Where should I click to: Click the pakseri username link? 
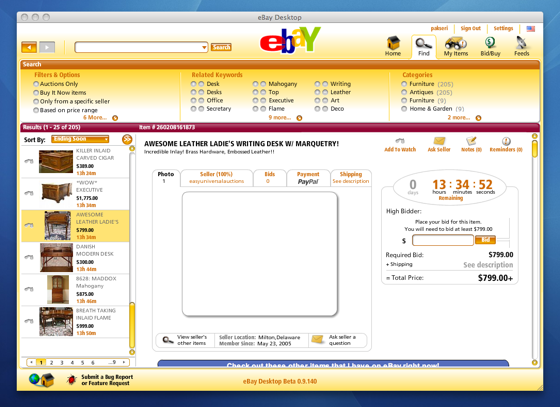(x=439, y=28)
